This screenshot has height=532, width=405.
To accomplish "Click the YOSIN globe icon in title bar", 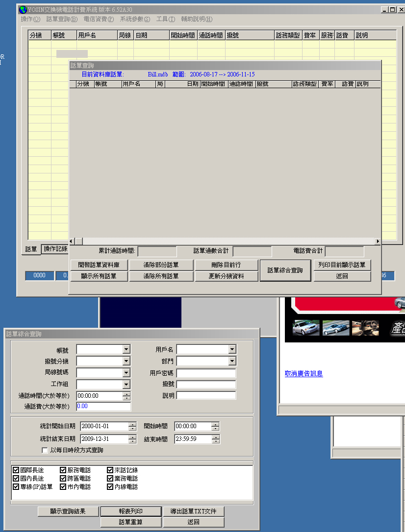I will pyautogui.click(x=23, y=10).
